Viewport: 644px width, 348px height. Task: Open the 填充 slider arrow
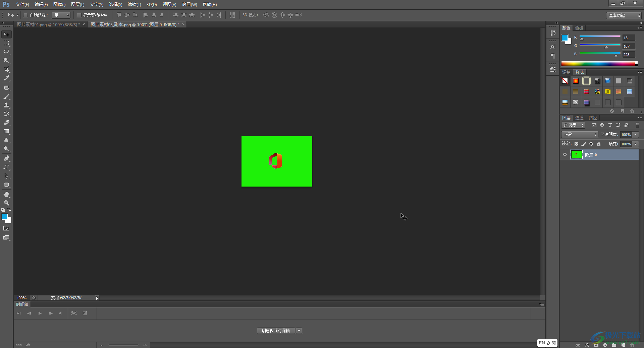point(636,144)
